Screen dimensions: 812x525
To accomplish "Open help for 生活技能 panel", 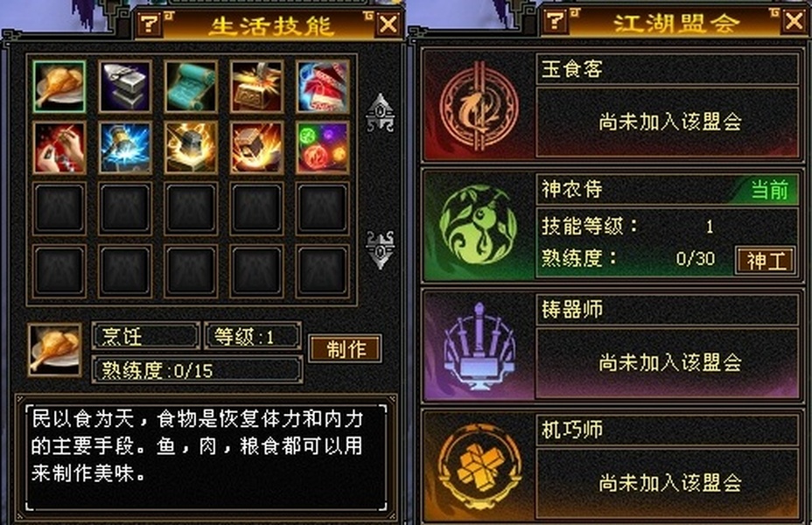I will [149, 24].
